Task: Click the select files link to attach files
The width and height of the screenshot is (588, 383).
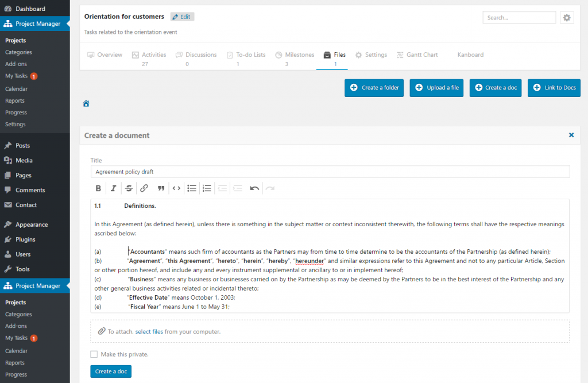Action: coord(149,331)
